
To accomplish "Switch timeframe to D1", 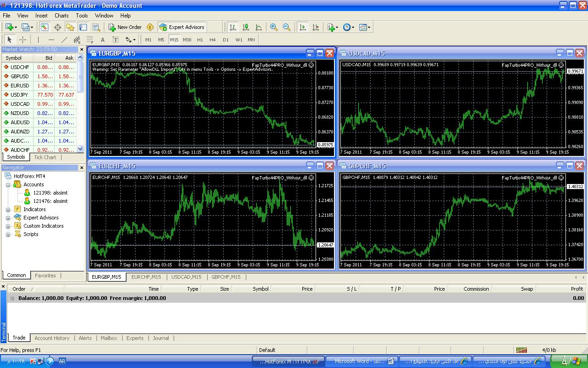I will click(226, 40).
